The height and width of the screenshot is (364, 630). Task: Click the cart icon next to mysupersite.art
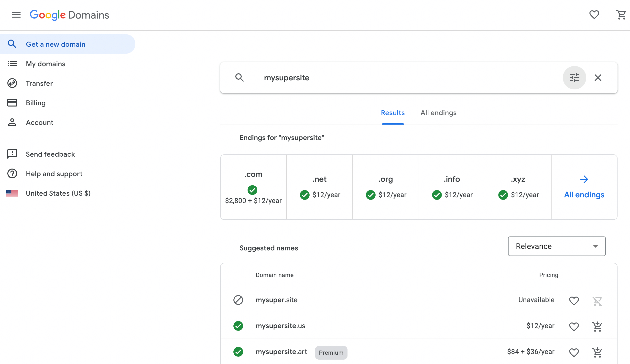pos(597,352)
